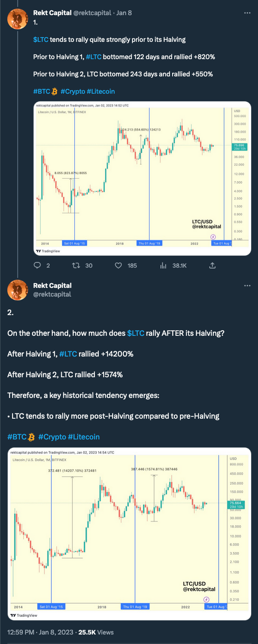View analytics showing 38.1K views

click(x=163, y=265)
